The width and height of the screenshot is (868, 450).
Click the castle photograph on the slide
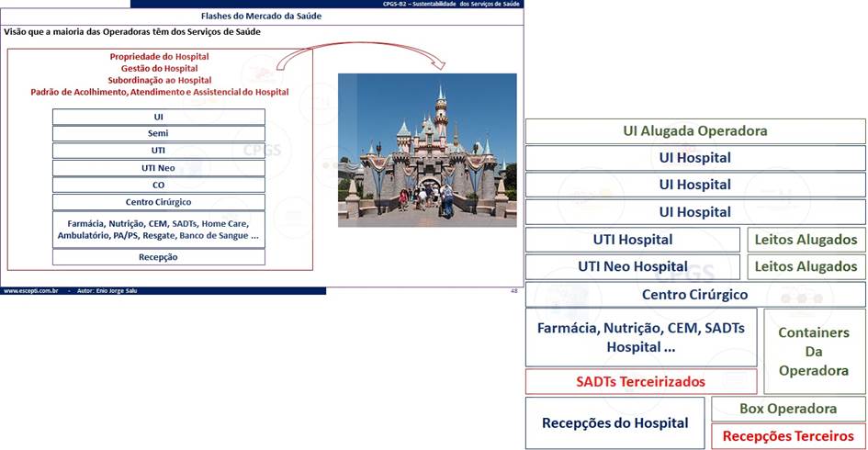427,150
